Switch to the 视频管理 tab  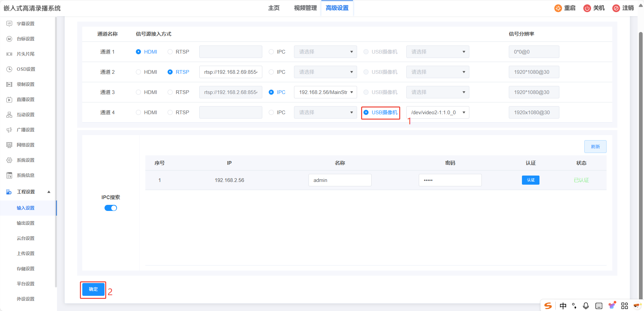(305, 8)
